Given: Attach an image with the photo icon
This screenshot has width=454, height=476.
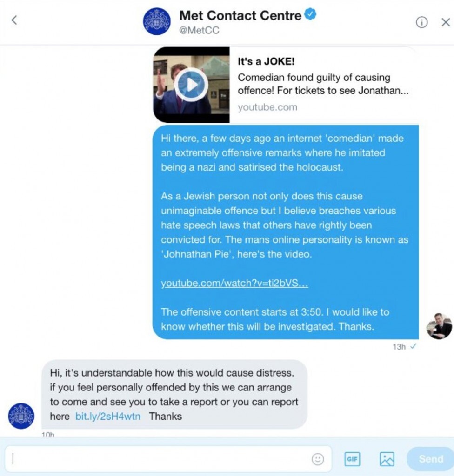Looking at the screenshot, I should pos(387,459).
